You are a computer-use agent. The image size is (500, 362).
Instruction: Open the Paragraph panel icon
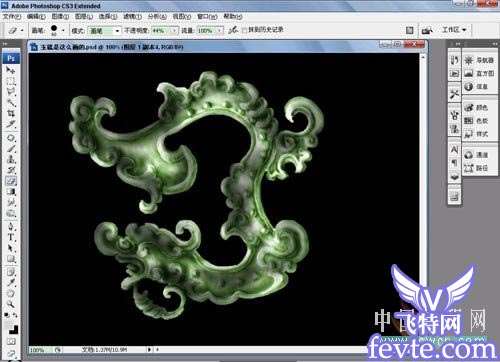tap(454, 163)
